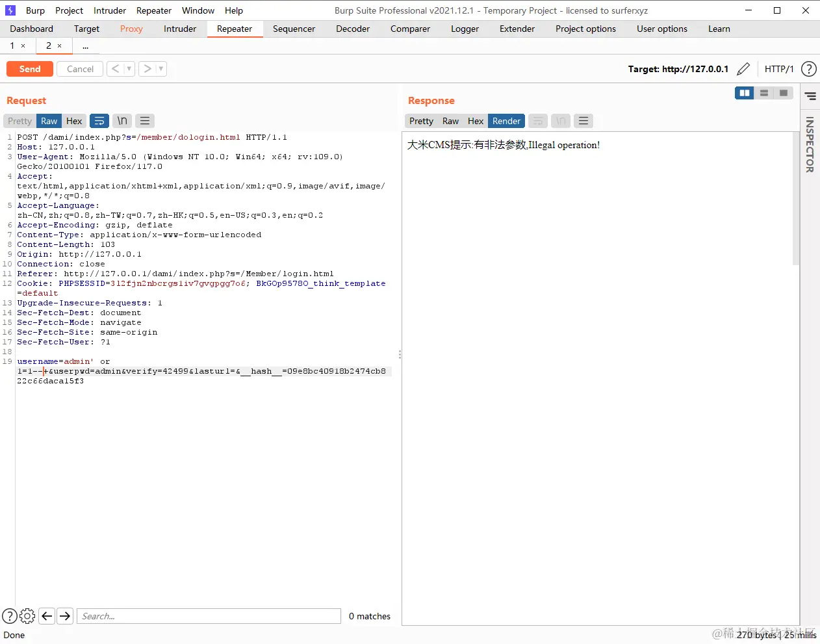Click the POST request line in editor

click(x=152, y=137)
